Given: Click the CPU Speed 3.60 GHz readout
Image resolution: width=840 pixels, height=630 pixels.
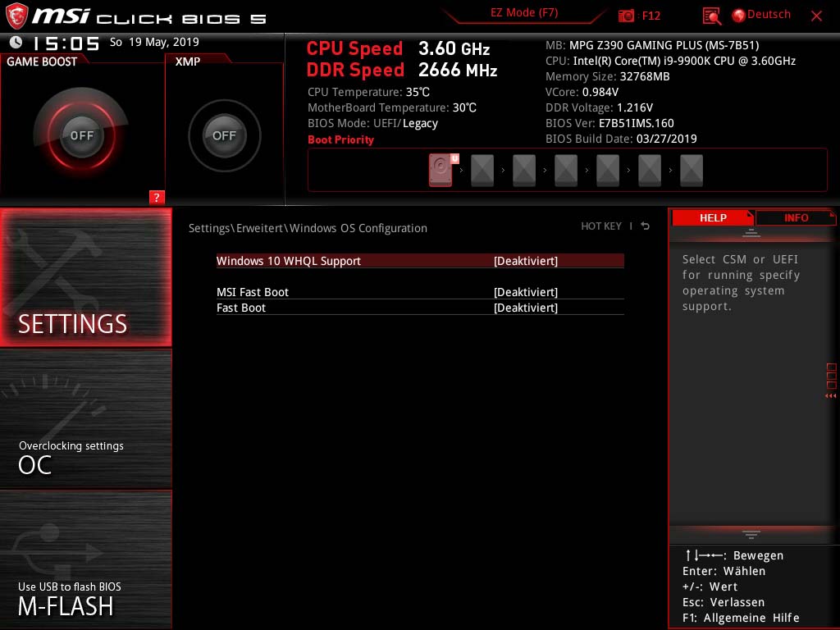Looking at the screenshot, I should click(398, 48).
